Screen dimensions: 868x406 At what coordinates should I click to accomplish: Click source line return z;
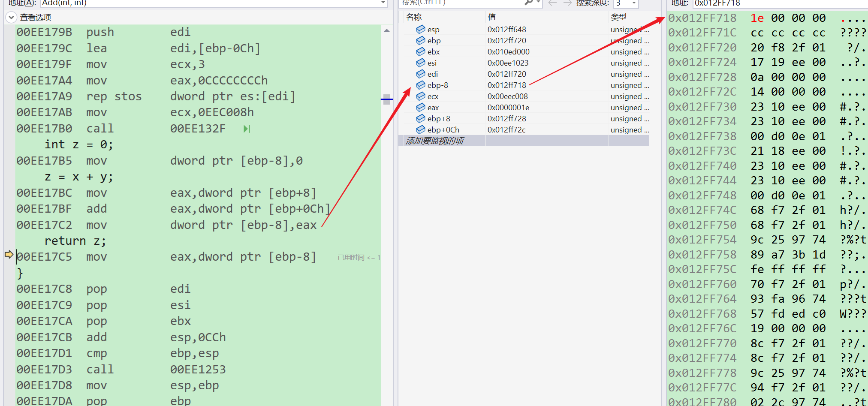pos(75,241)
